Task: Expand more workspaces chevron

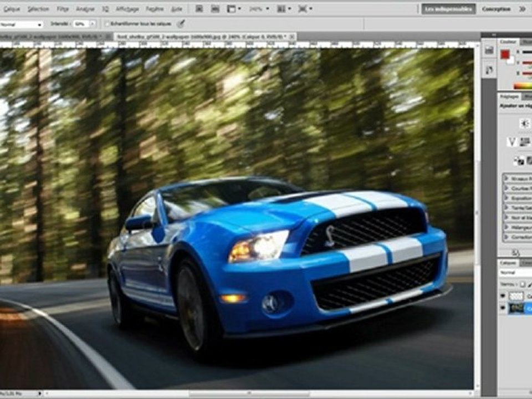Action: click(523, 9)
